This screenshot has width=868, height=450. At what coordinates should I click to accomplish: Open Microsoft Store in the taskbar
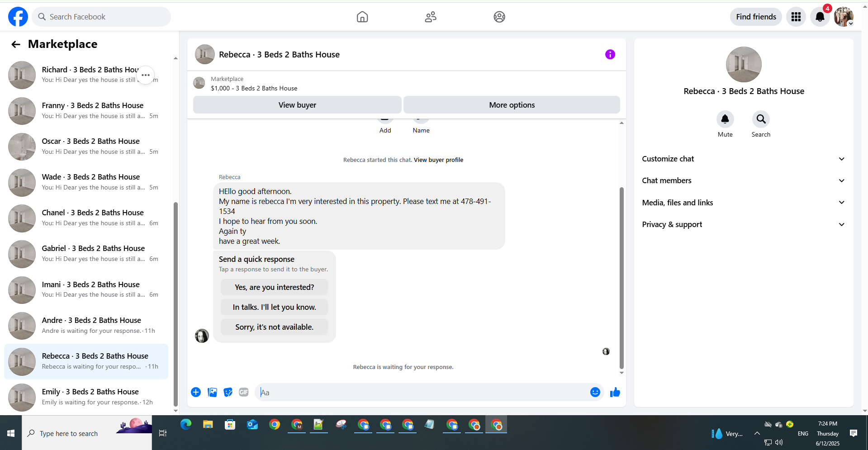pyautogui.click(x=230, y=424)
